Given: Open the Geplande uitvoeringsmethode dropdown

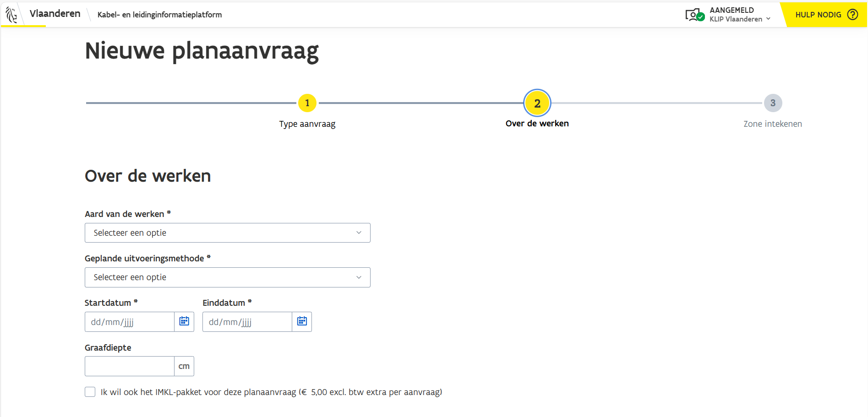Looking at the screenshot, I should click(227, 277).
